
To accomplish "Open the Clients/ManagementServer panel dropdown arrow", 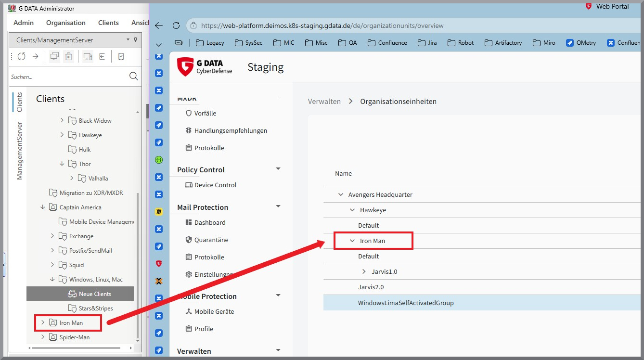I will [128, 39].
